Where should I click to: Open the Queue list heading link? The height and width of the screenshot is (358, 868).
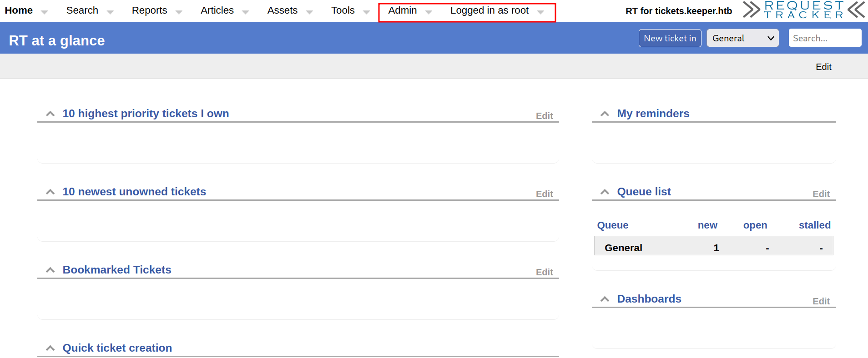[x=644, y=192]
